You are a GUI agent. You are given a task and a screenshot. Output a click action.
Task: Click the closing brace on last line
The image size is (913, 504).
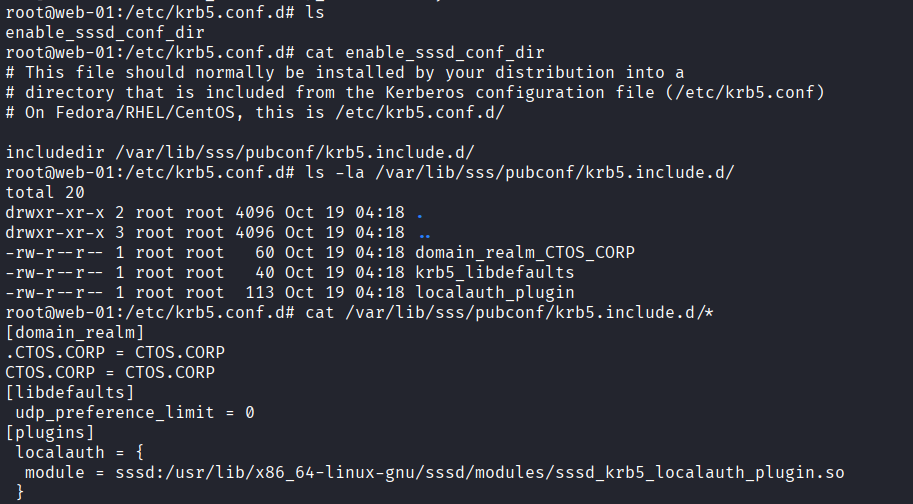[x=20, y=492]
